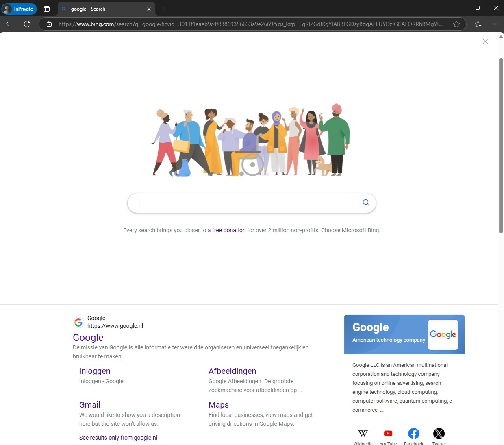Go back with the back arrow
Viewport: 504px width, 445px height.
(9, 24)
